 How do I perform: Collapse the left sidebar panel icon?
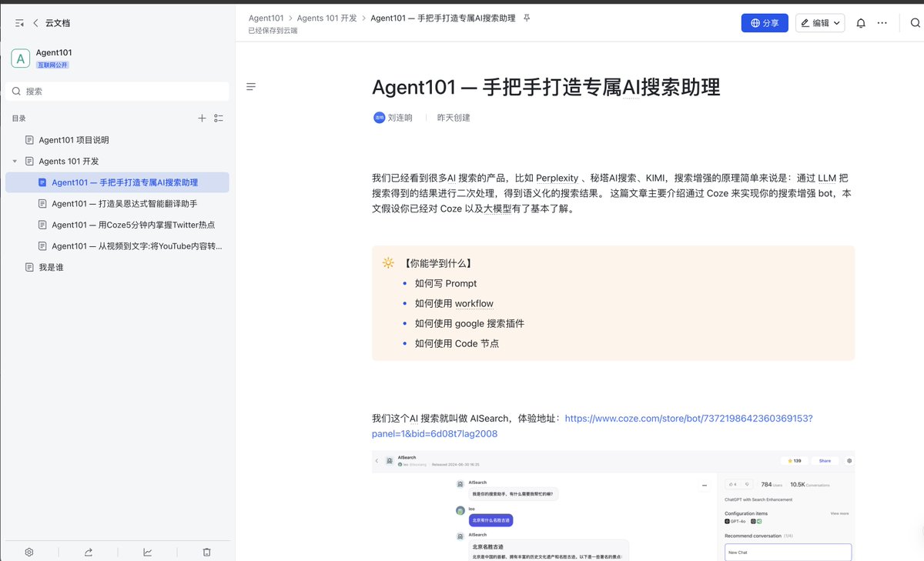[19, 23]
